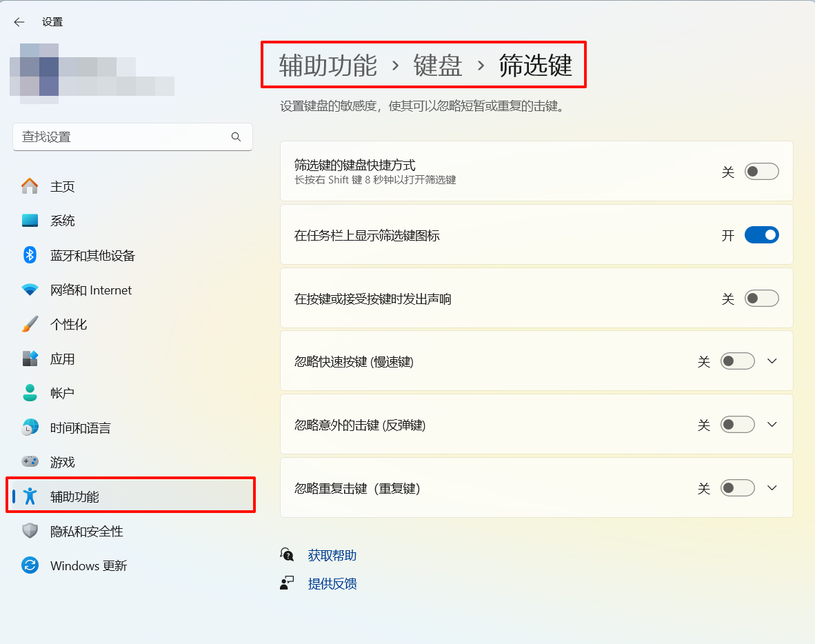Expand the 反弹键 options chevron
This screenshot has width=815, height=644.
[x=772, y=425]
